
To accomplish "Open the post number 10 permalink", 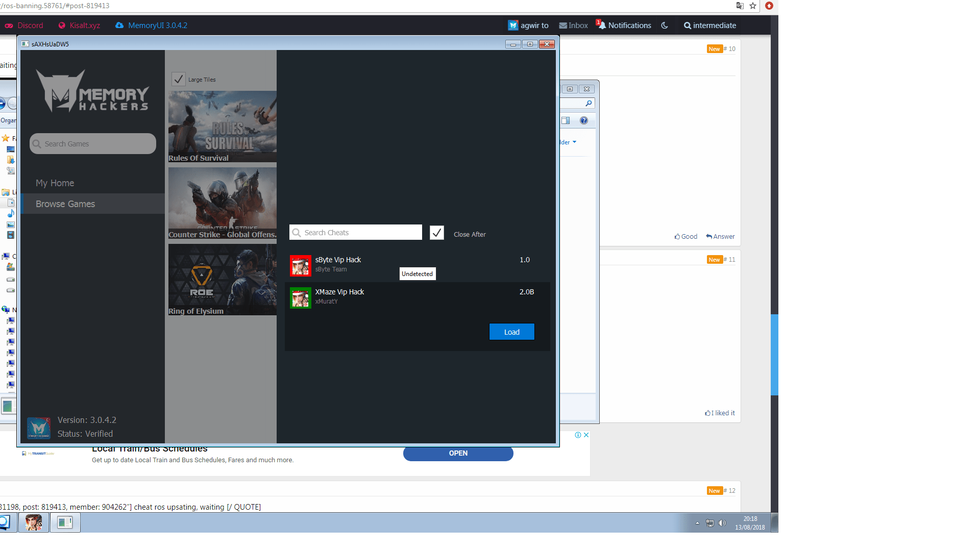I will point(729,49).
